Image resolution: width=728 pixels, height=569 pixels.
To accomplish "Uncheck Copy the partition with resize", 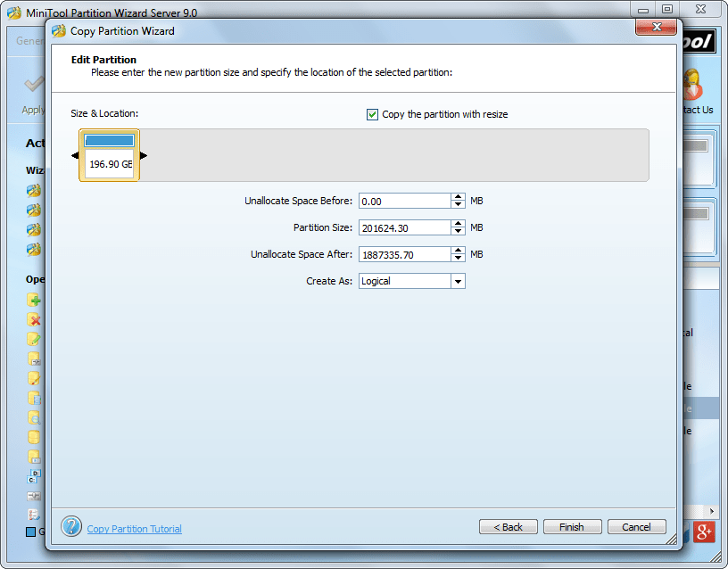I will (372, 114).
